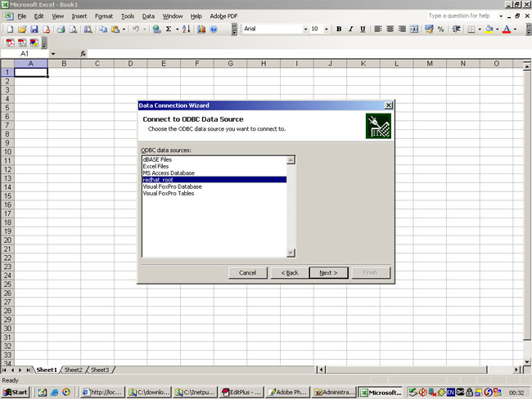This screenshot has width=532, height=399.
Task: Toggle Underline formatting
Action: 363,29
